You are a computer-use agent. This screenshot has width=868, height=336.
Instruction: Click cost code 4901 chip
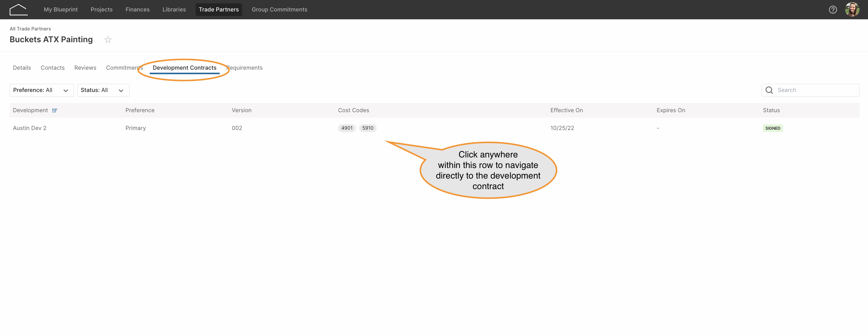coord(347,128)
